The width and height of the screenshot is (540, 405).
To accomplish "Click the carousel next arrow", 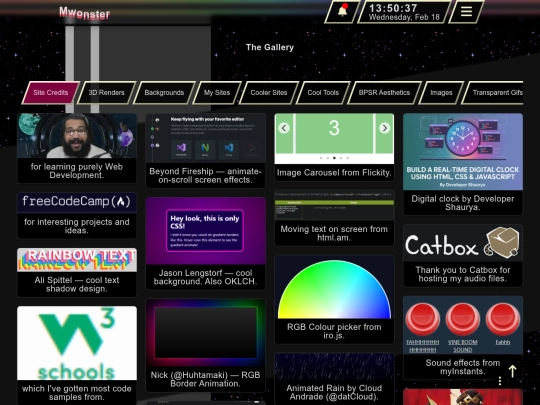I will (384, 128).
